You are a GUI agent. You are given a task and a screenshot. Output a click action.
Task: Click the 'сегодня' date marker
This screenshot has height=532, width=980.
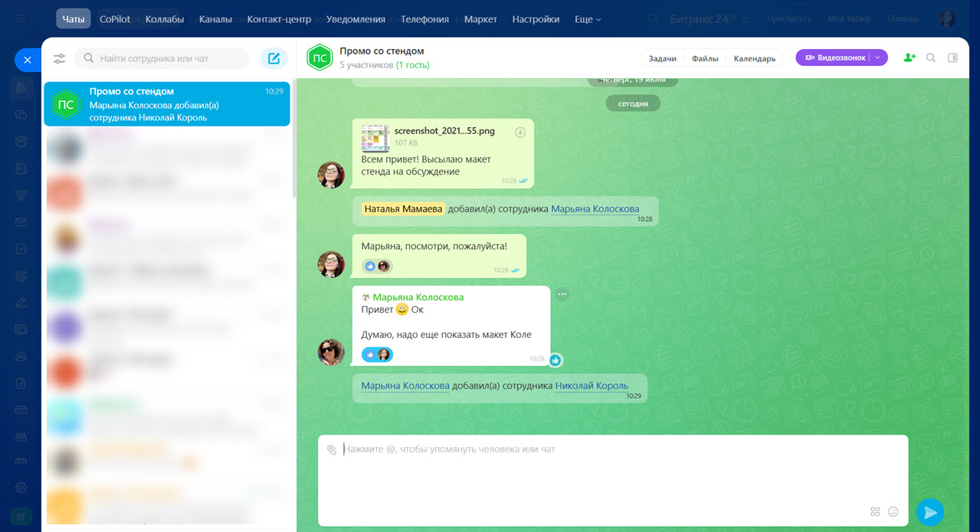click(633, 103)
